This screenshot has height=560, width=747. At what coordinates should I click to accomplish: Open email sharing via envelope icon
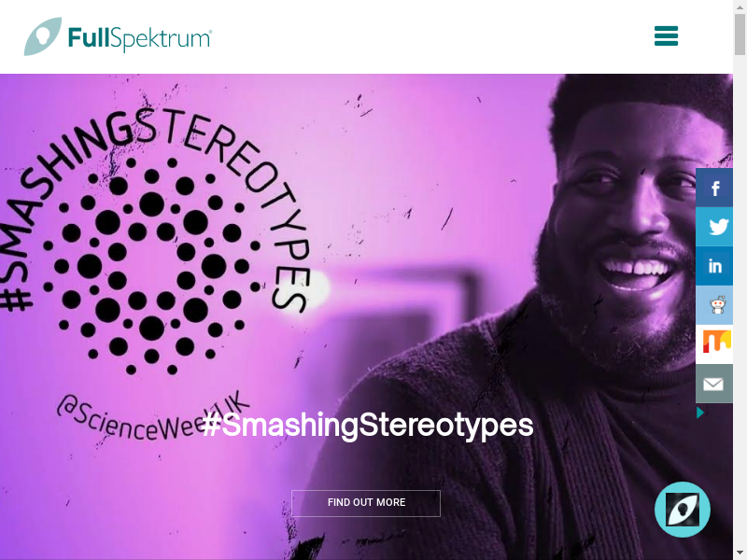coord(714,384)
